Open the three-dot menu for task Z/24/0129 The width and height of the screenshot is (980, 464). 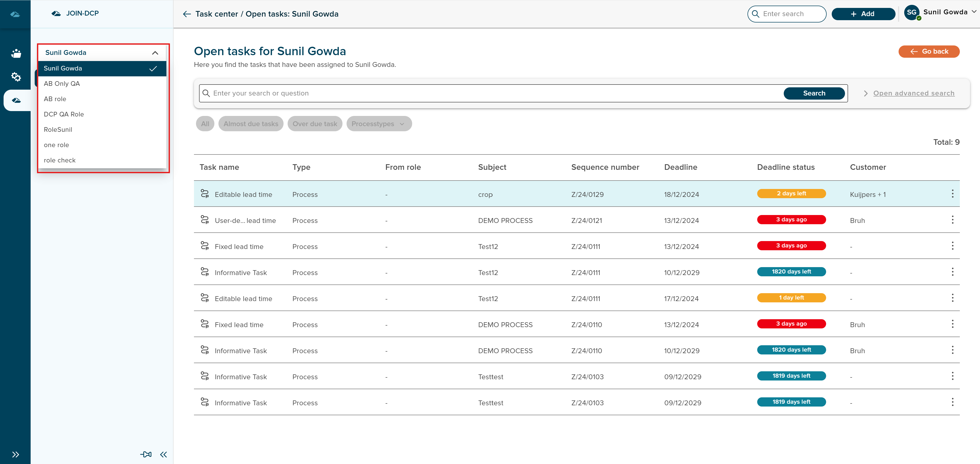tap(952, 194)
